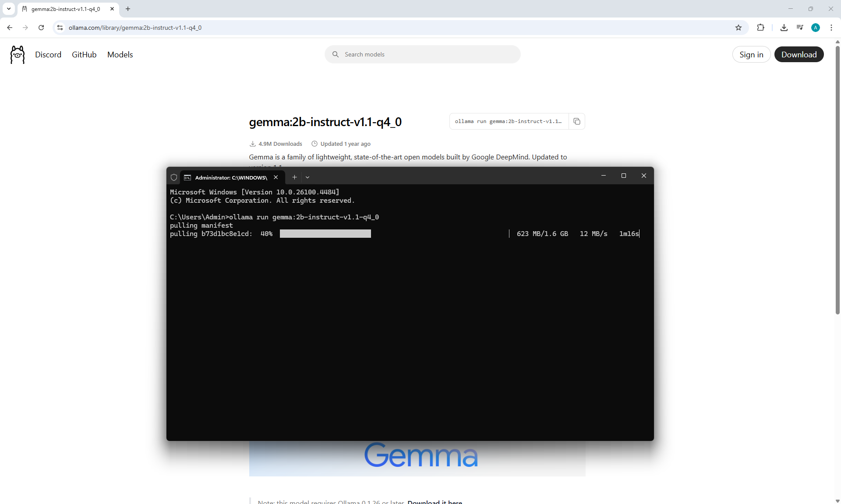841x504 pixels.
Task: Open Chrome three-dot menu
Action: pos(831,28)
